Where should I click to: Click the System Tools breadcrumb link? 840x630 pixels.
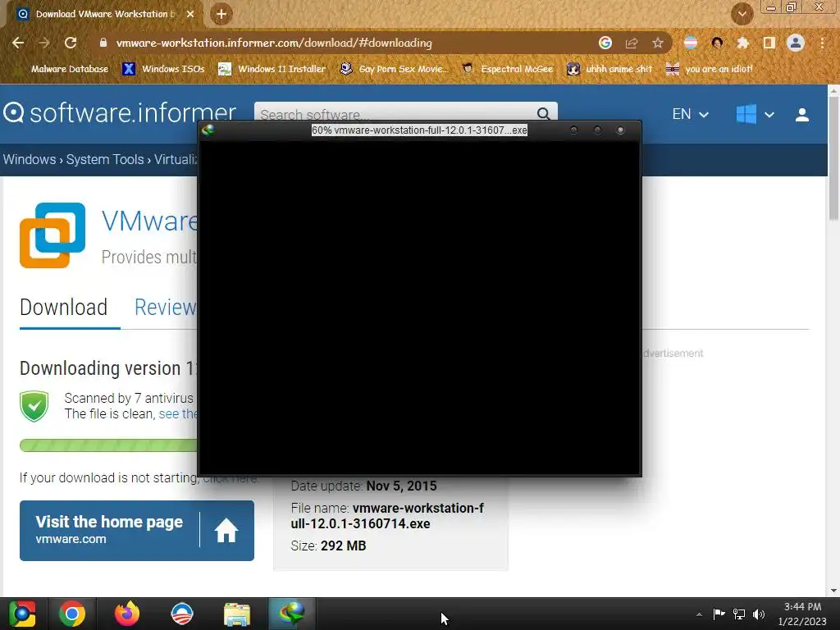(x=105, y=160)
